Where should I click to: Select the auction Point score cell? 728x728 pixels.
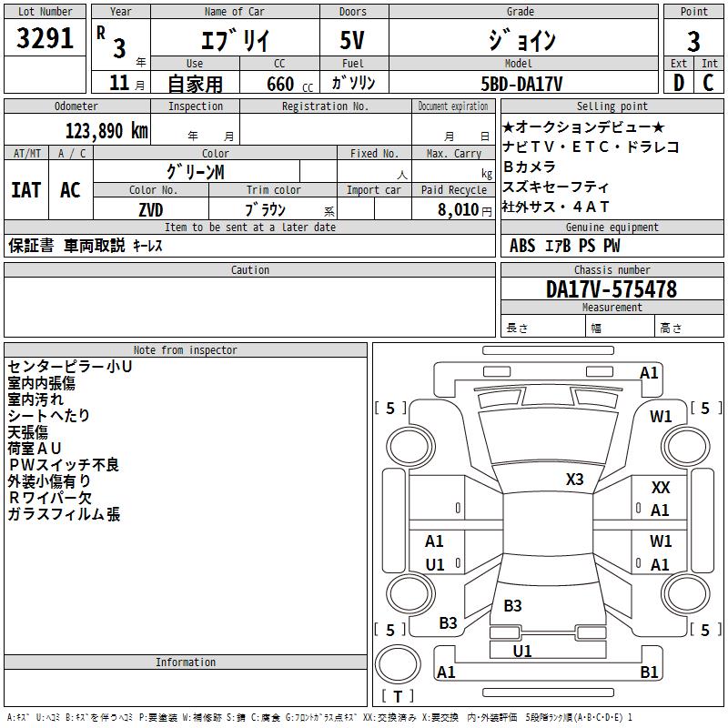(x=693, y=40)
